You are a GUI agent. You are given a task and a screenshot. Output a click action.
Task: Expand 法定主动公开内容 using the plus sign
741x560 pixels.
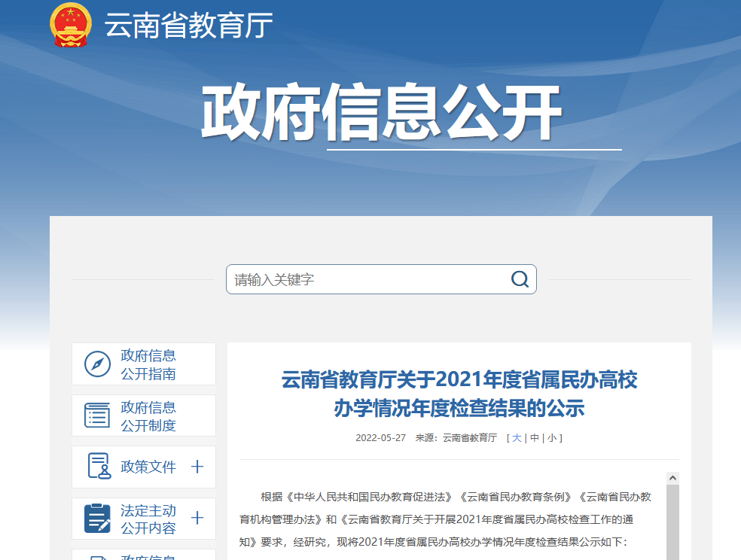pos(197,519)
